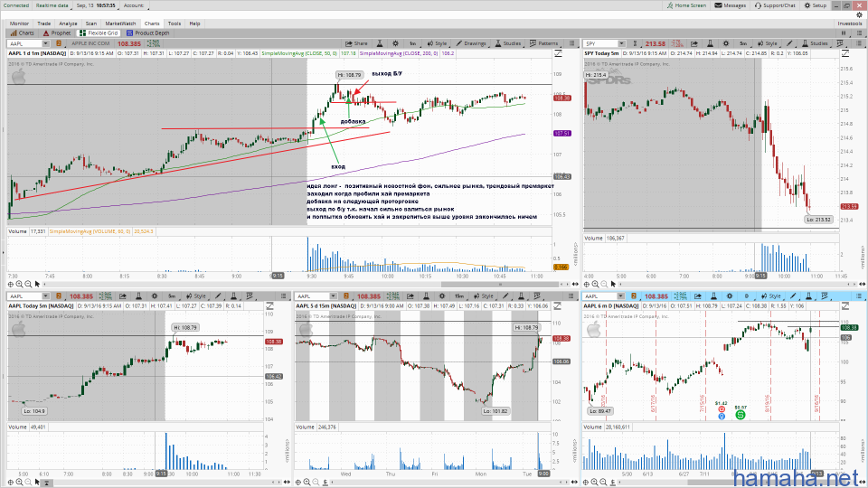Screen dimensions: 868x488
Task: Click the Connected status indicator
Action: [x=16, y=5]
